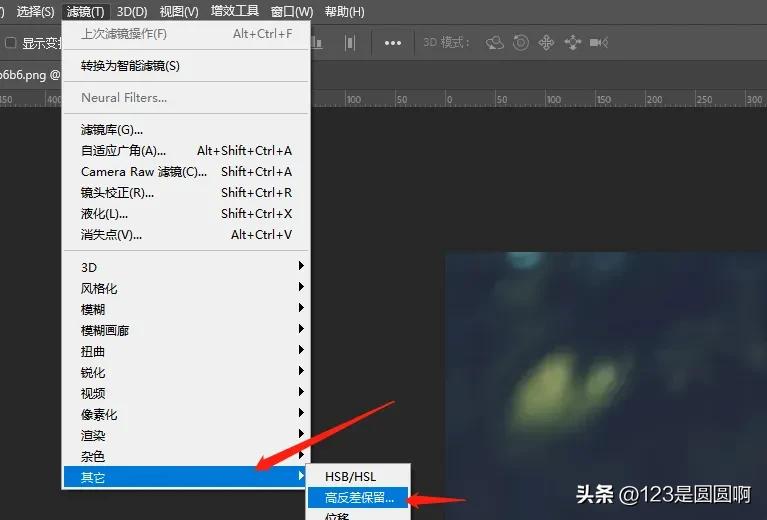Screen dimensions: 767x520
Task: Toggle the 显示变换 checkbox
Action: click(x=11, y=43)
